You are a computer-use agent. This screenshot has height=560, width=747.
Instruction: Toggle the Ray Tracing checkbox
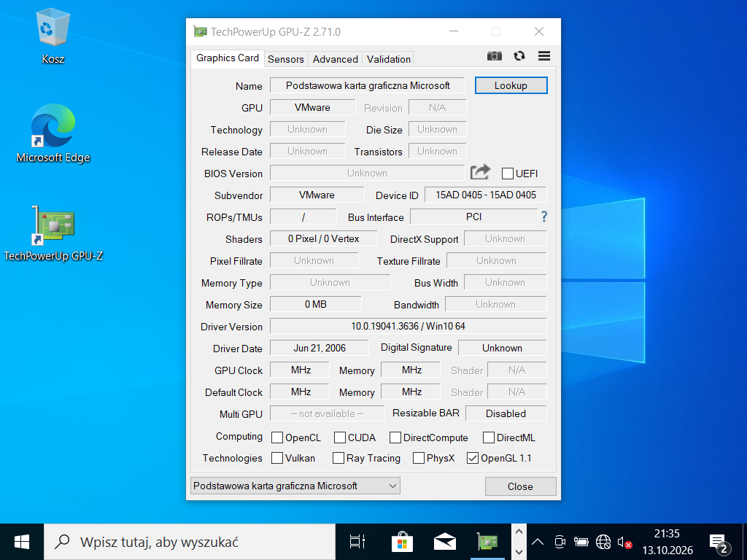point(338,458)
